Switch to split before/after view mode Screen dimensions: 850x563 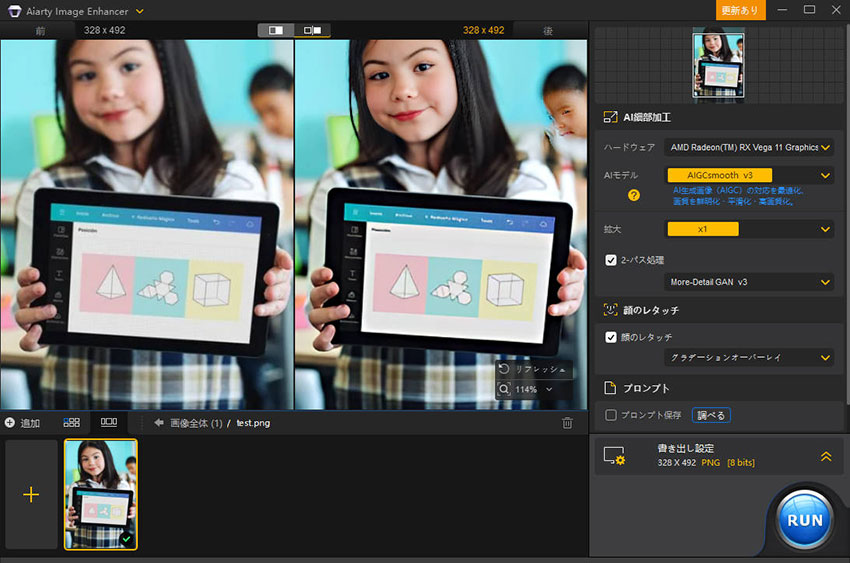tap(276, 30)
